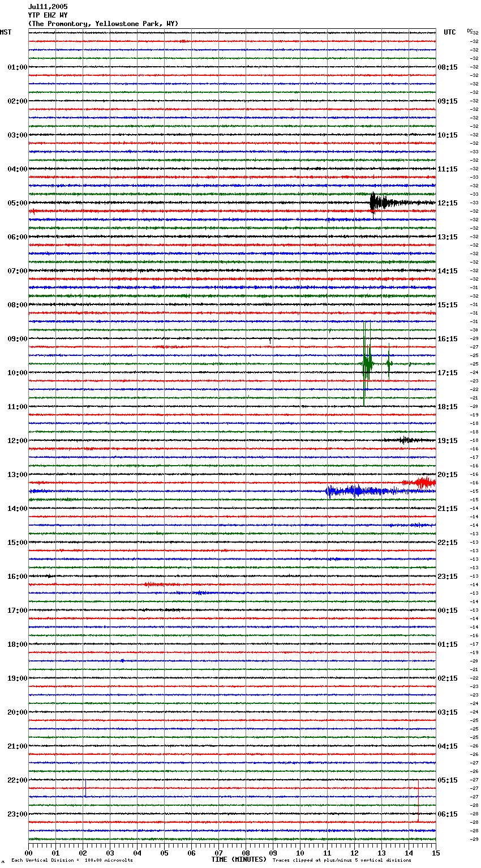
Task: Click the '01:15' UTC time label
Action: pos(448,644)
